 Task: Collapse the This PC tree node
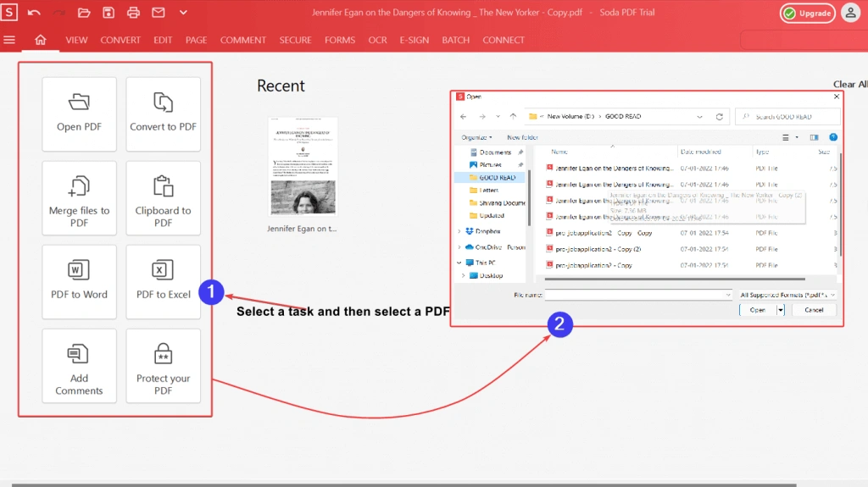tap(459, 263)
